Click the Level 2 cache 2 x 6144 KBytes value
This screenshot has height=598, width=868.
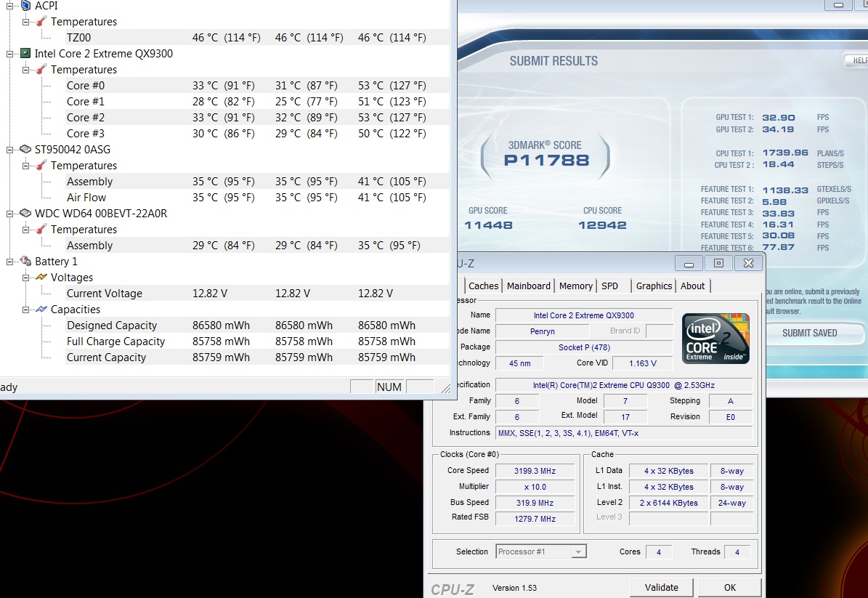669,503
